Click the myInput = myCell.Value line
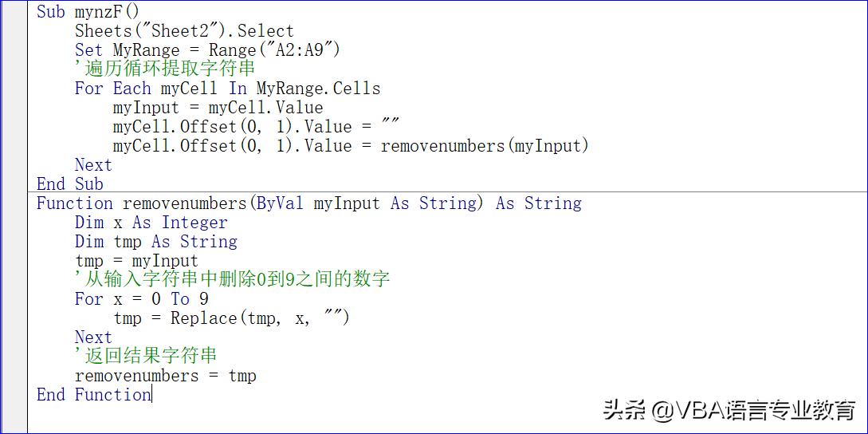Screen dimensions: 868x434 [218, 108]
